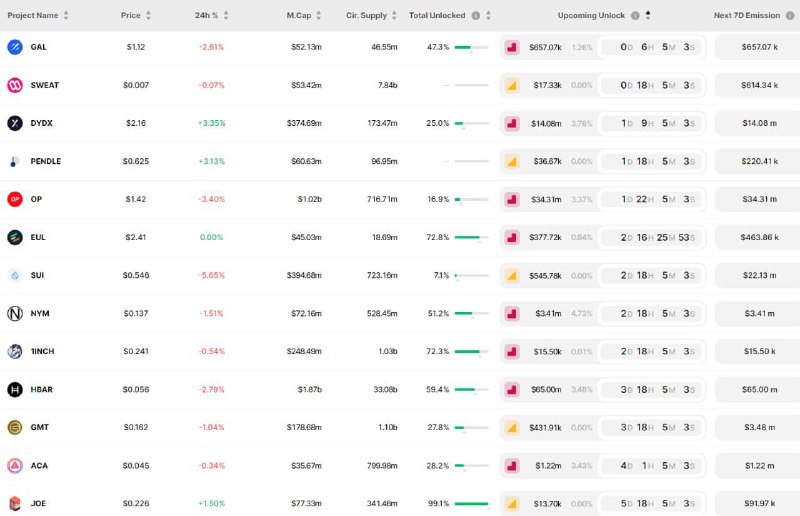Click the Project Name column header

[x=33, y=15]
